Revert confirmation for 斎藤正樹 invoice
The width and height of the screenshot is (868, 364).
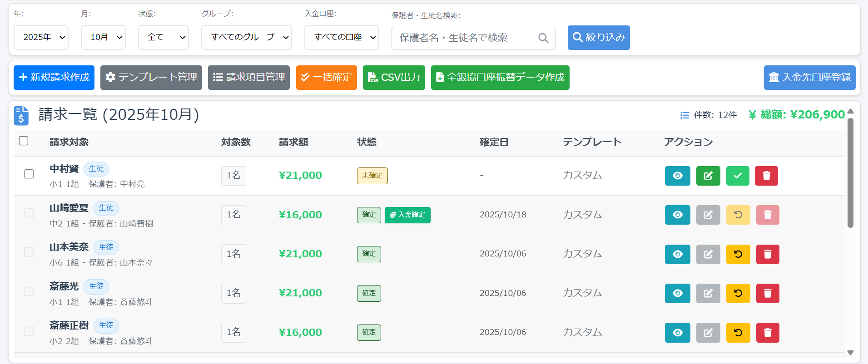tap(738, 333)
